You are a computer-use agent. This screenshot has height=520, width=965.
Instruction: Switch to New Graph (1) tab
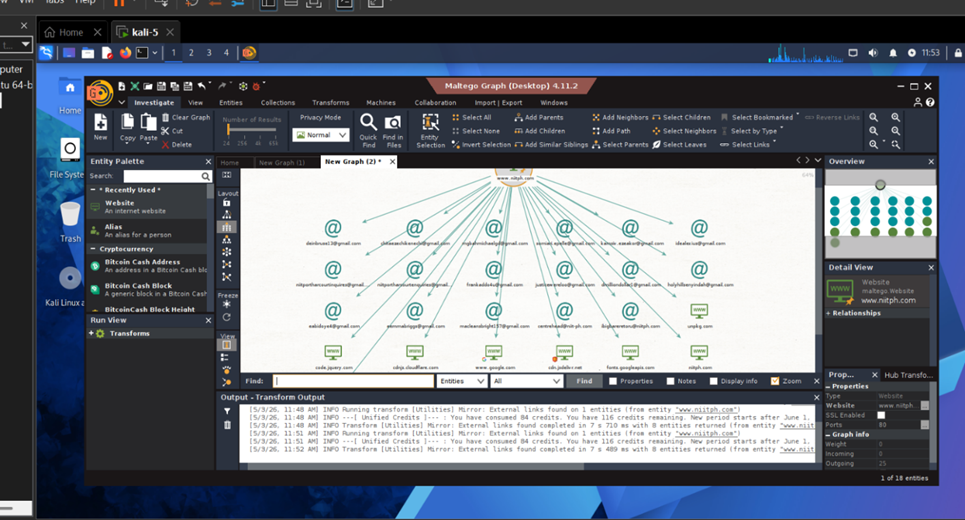(x=282, y=162)
